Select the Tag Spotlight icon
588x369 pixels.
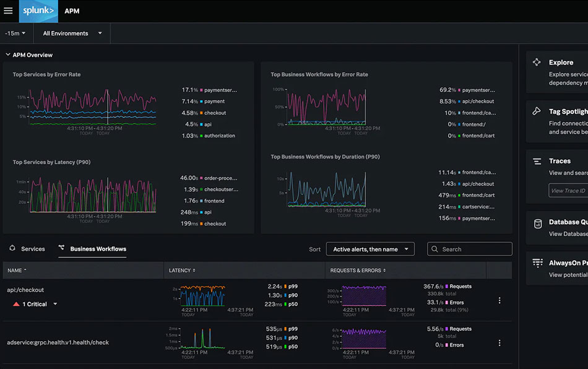[538, 111]
